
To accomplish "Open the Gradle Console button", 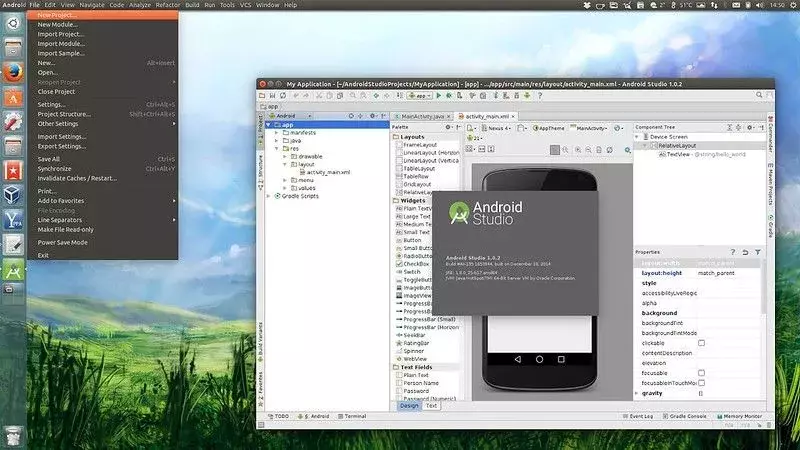I will coord(685,416).
